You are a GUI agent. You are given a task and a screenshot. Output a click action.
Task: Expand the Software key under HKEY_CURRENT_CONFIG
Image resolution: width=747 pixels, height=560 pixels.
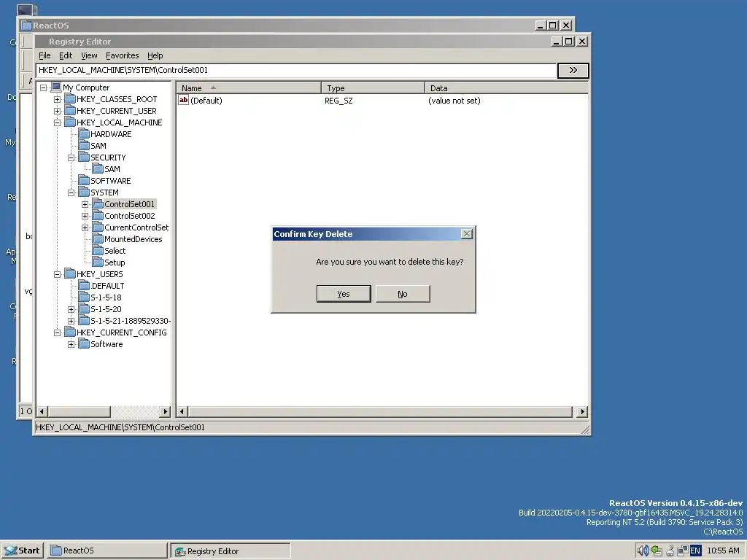71,344
